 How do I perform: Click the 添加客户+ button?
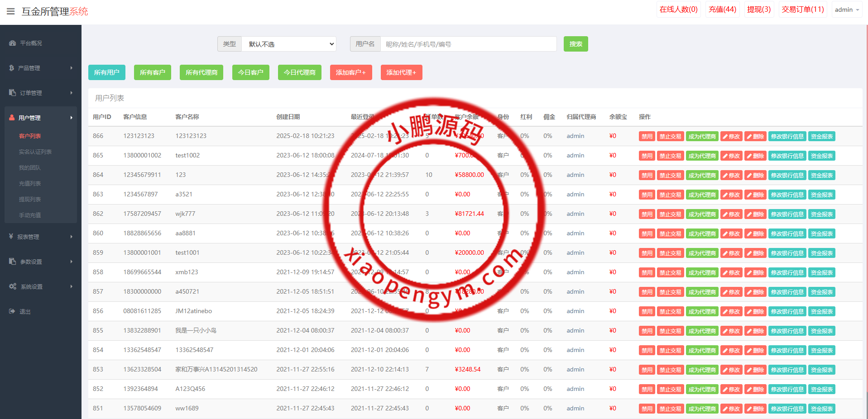click(x=351, y=72)
